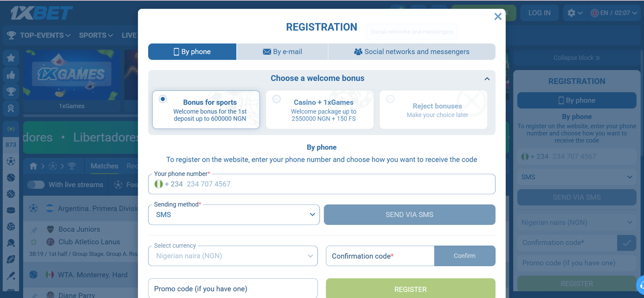Expand the SPORTS menu

click(x=96, y=35)
